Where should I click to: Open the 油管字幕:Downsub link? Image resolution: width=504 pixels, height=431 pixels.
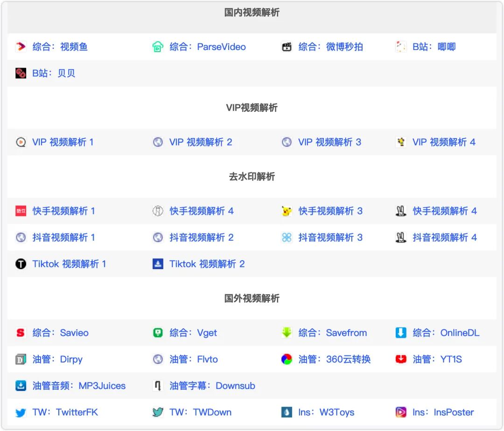click(212, 386)
